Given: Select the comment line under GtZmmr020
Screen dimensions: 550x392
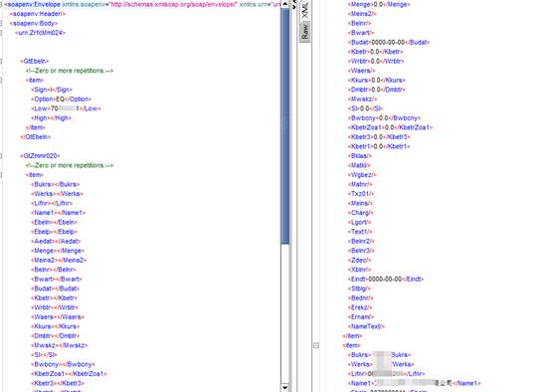Looking at the screenshot, I should 70,165.
